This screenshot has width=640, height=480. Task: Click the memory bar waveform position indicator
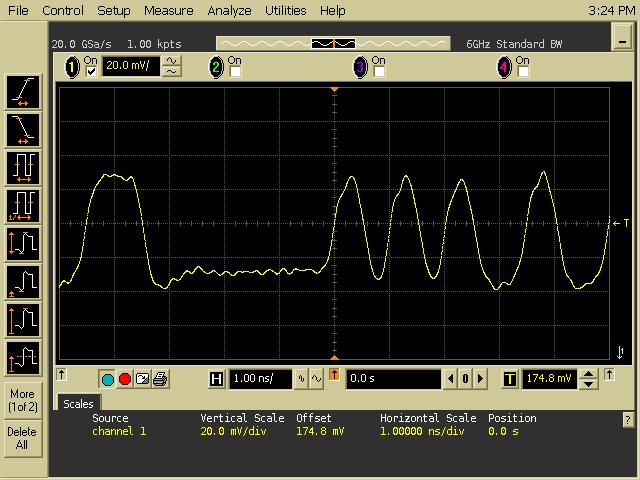[333, 44]
